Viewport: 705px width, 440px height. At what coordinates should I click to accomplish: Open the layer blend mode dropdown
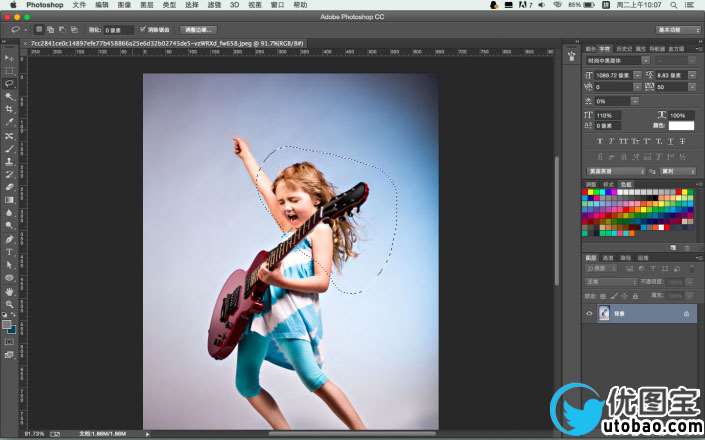(611, 282)
